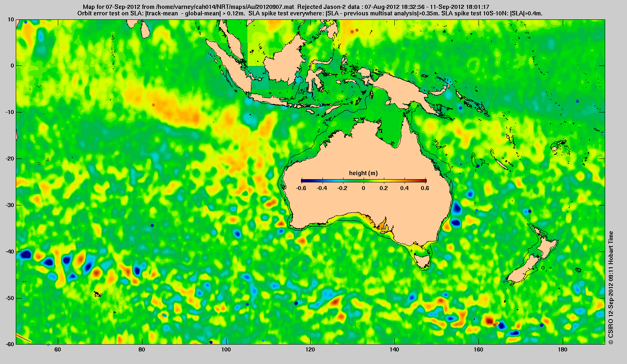Viewport: 627px width, 364px height.
Task: Click the 0 tick label under the colorbar
Action: pos(364,188)
